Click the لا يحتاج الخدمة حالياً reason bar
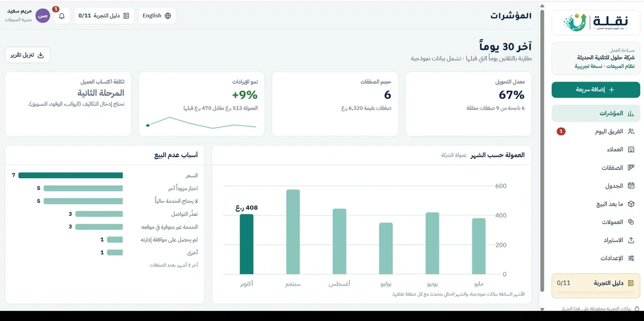Image resolution: width=644 pixels, height=321 pixels. (x=83, y=201)
